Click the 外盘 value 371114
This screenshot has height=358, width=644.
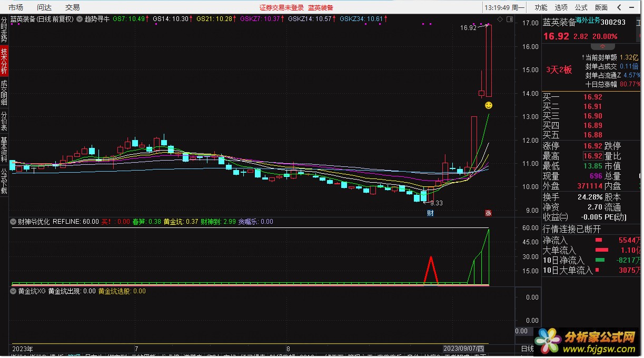pyautogui.click(x=589, y=186)
